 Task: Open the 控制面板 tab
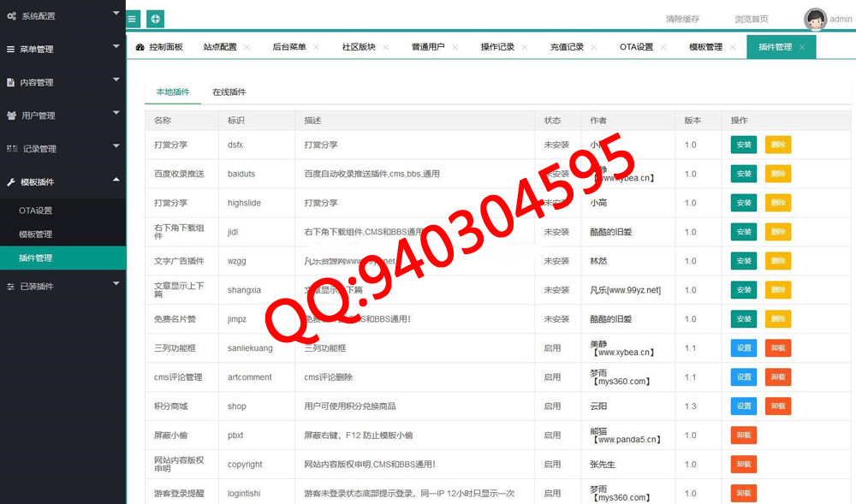pos(159,47)
